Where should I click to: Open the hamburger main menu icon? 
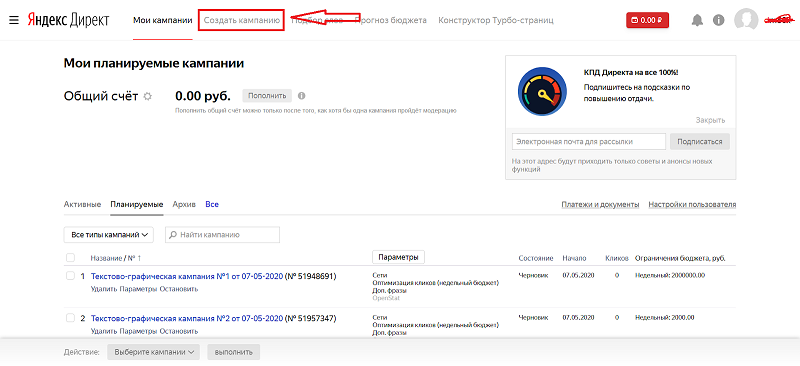(14, 20)
